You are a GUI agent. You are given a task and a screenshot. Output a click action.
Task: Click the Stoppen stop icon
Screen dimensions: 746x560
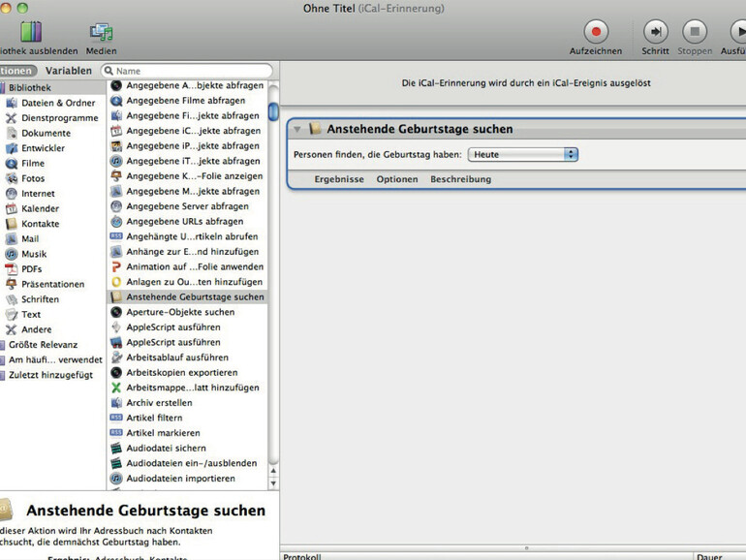(x=694, y=31)
